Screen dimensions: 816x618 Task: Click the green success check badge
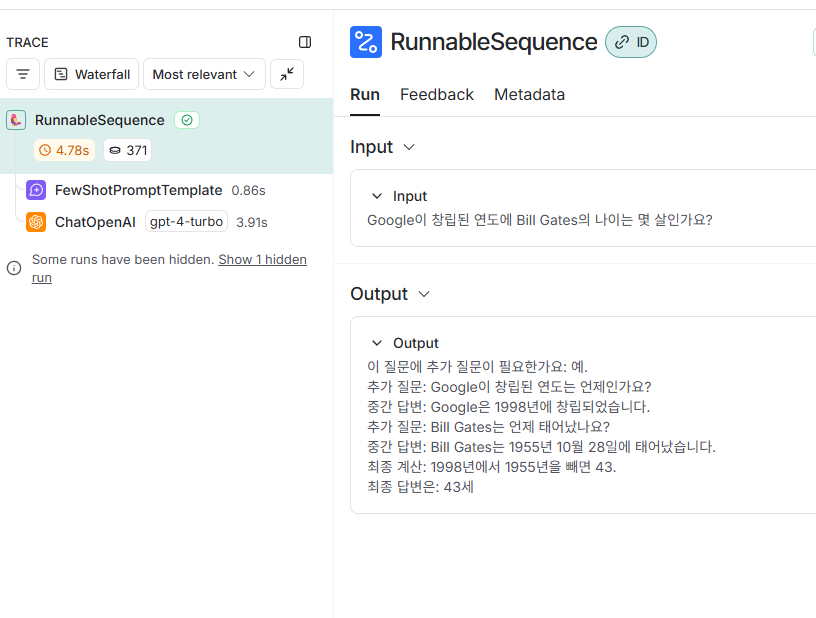(x=187, y=120)
